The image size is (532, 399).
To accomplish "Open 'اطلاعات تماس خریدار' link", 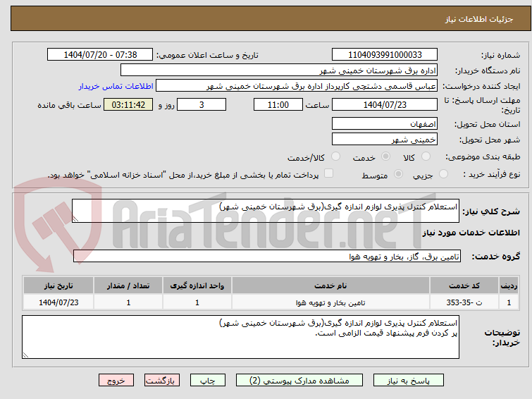I will [x=116, y=86].
